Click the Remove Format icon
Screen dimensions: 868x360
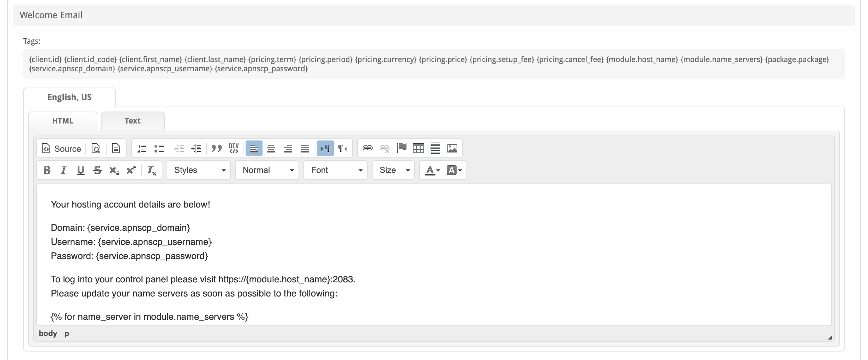151,170
